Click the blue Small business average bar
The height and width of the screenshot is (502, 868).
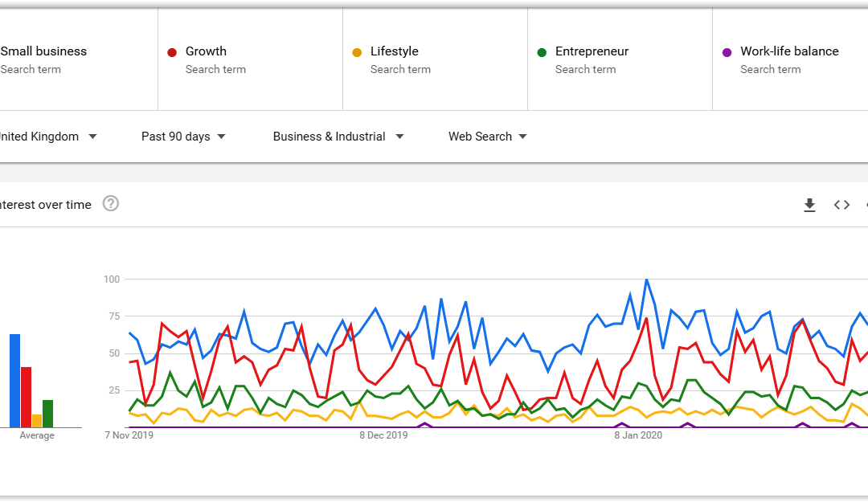[x=14, y=381]
